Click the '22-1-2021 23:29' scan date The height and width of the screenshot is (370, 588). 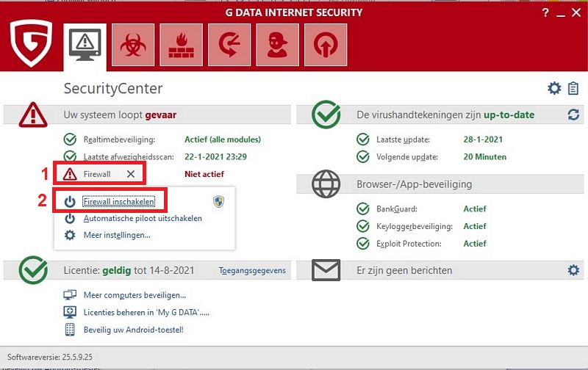215,157
